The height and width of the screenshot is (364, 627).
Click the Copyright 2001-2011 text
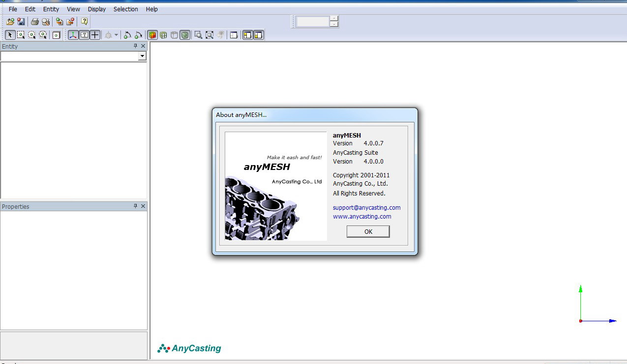click(361, 175)
